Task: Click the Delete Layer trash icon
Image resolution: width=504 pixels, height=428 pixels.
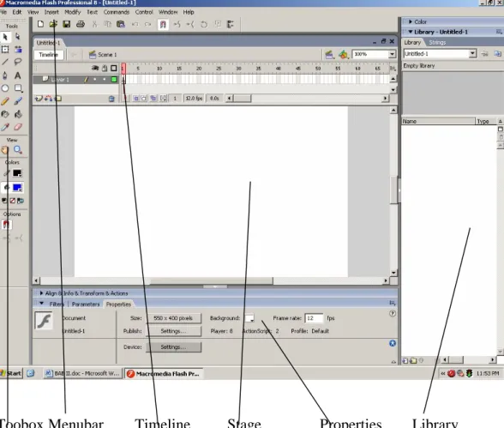Action: click(111, 99)
